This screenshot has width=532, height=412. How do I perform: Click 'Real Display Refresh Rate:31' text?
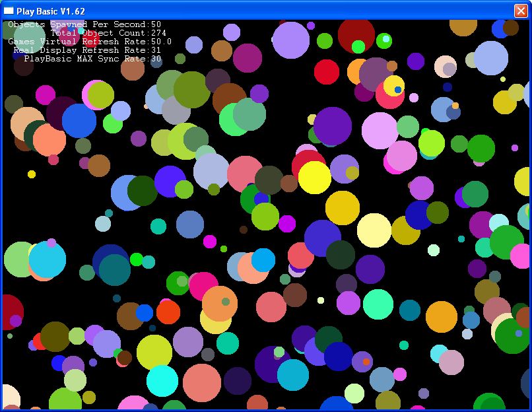(87, 50)
